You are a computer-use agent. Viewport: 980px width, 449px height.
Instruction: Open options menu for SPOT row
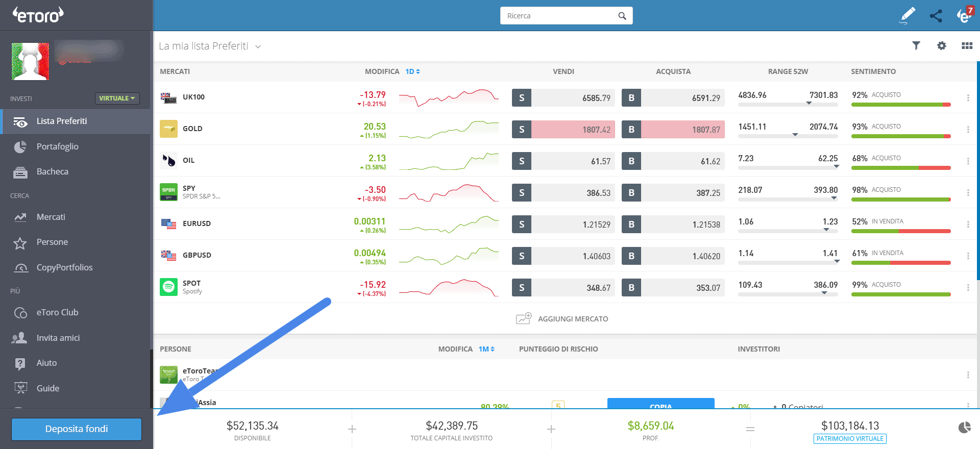(968, 287)
